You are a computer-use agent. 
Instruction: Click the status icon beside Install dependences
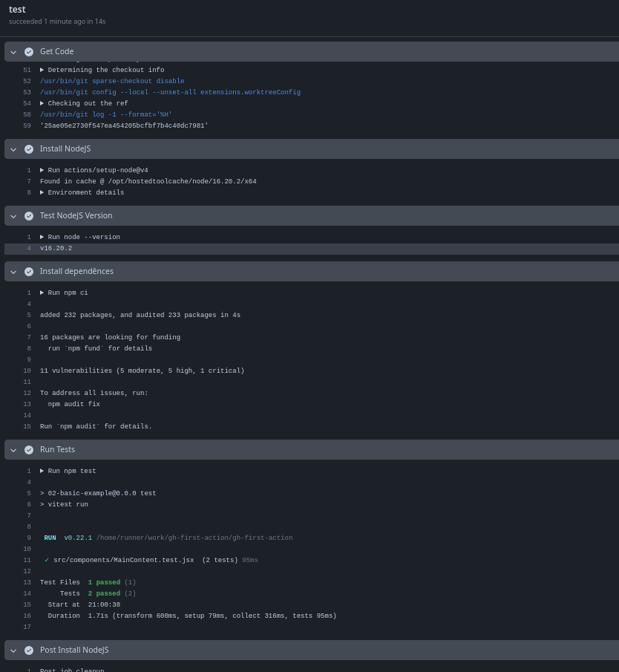(x=29, y=271)
